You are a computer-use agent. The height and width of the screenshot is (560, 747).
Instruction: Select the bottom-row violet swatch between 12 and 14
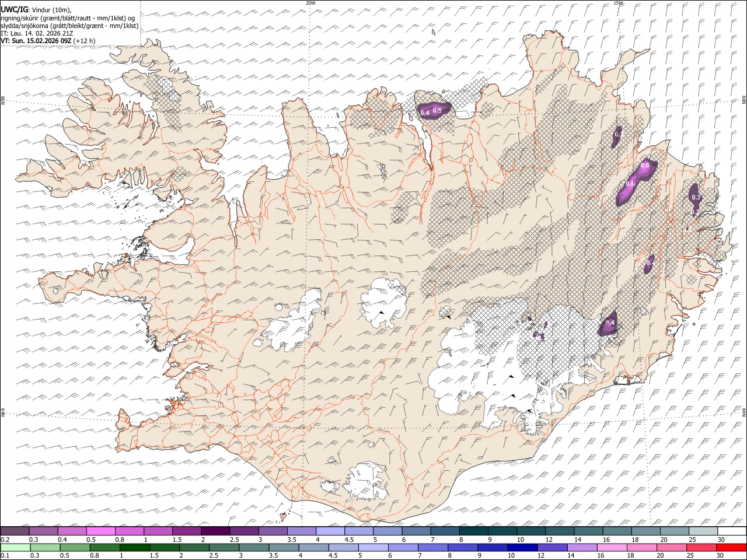(x=552, y=548)
